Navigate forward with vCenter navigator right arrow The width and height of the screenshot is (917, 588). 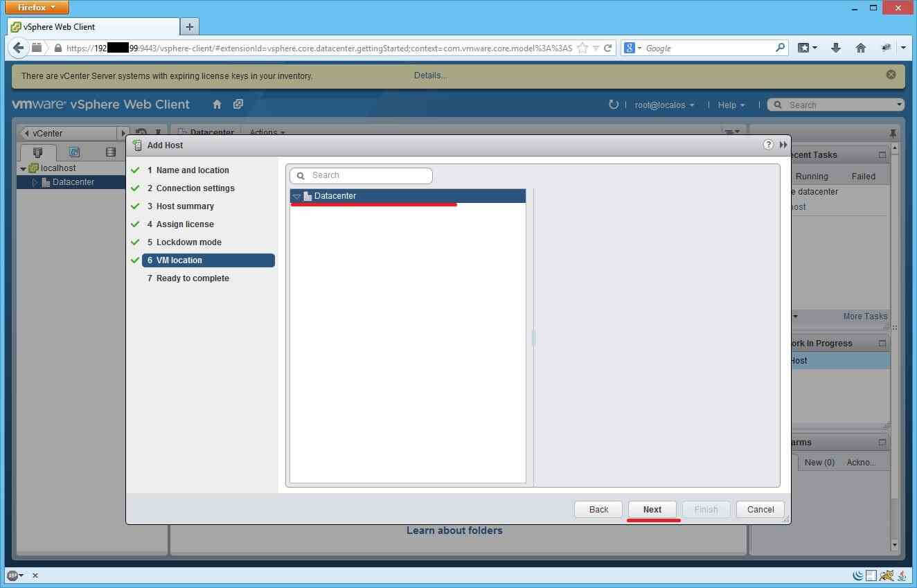[123, 133]
